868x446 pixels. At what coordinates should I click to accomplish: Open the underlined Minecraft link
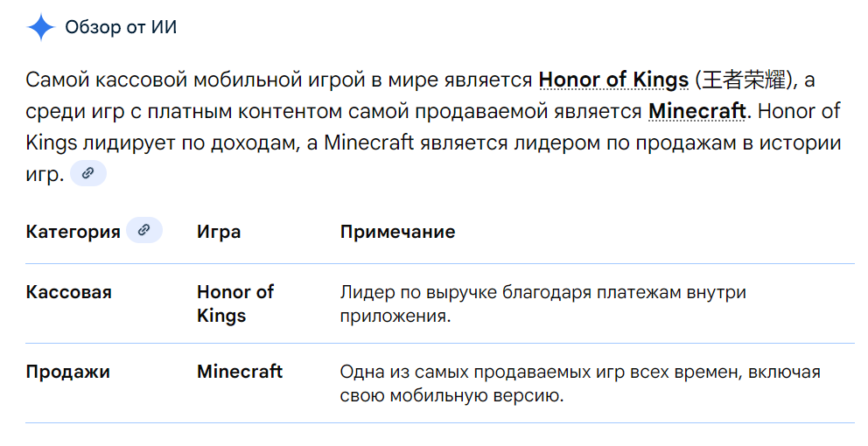coord(697,111)
